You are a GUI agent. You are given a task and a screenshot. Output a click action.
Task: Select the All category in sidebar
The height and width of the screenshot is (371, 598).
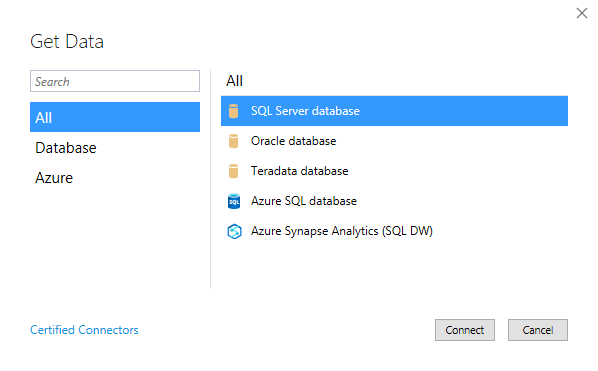115,117
